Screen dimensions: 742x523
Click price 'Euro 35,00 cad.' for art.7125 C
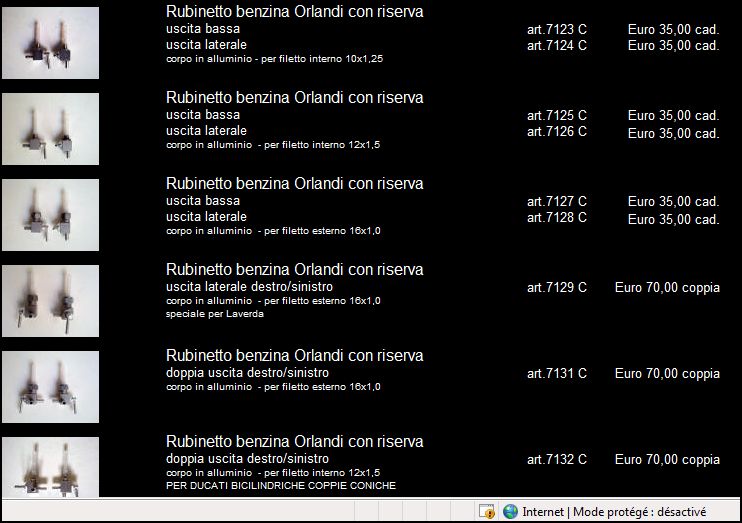(673, 115)
